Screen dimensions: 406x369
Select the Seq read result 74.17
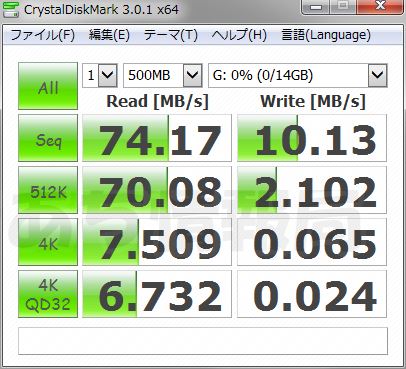pyautogui.click(x=157, y=138)
